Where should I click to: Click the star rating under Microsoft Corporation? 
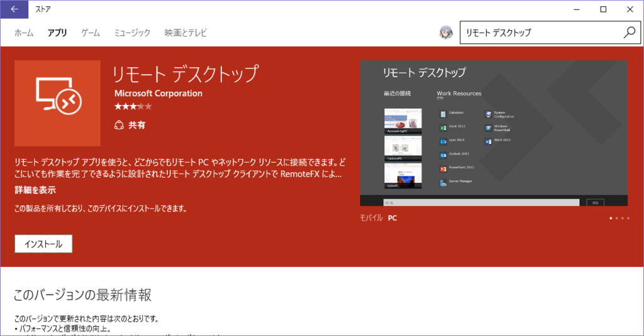pyautogui.click(x=133, y=107)
